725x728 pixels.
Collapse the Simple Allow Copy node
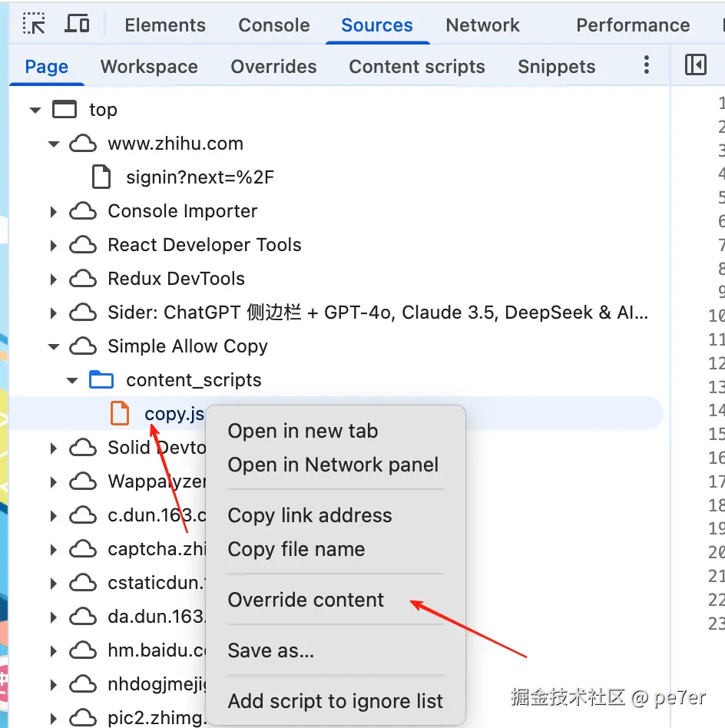click(54, 347)
